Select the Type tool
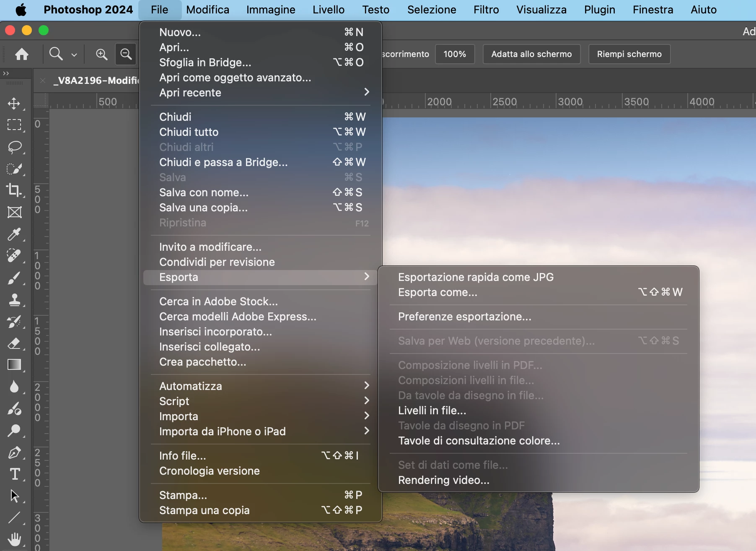756x551 pixels. 14,474
